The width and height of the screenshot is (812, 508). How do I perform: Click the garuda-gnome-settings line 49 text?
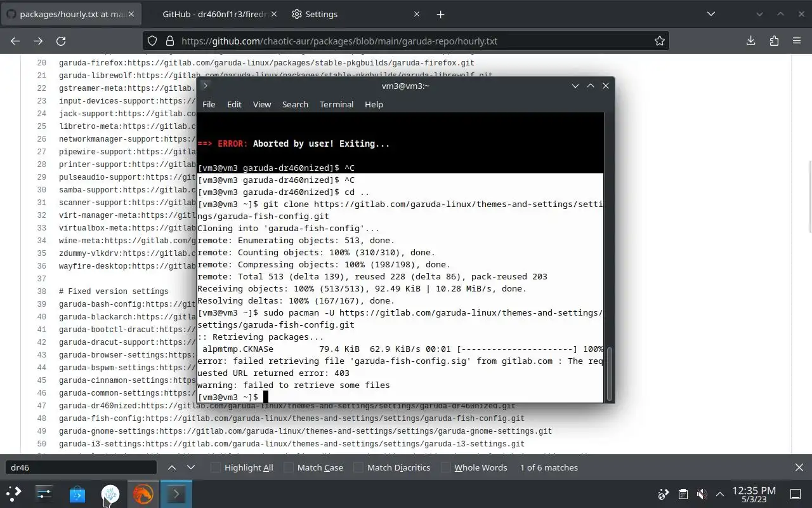(x=305, y=431)
